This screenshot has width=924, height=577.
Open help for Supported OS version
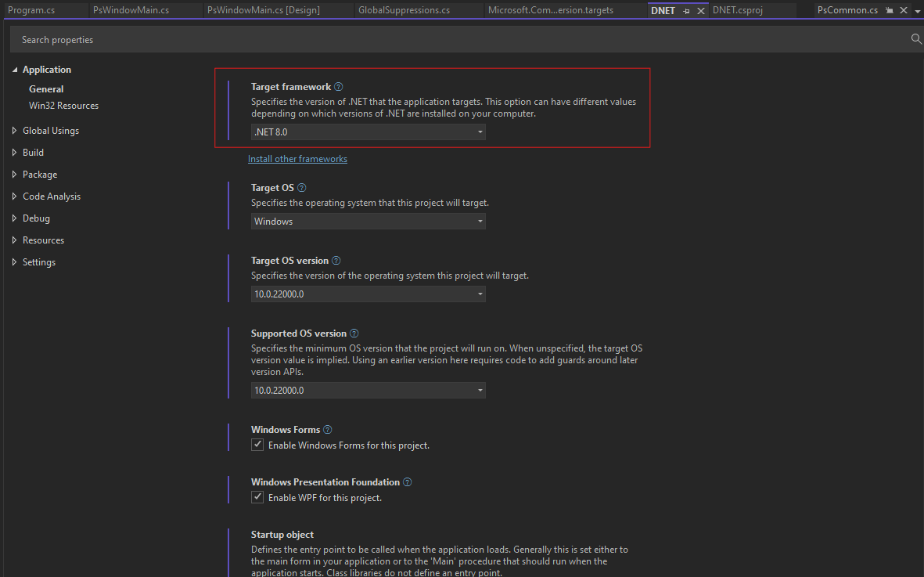(354, 333)
